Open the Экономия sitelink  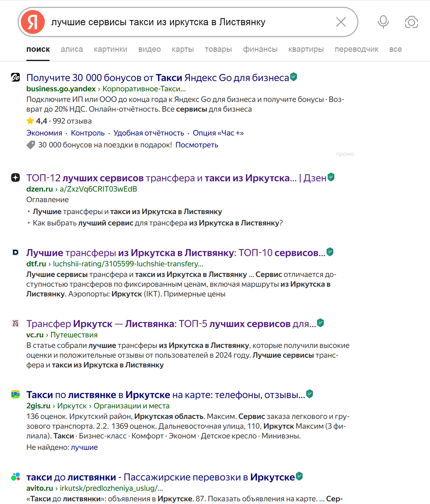pyautogui.click(x=44, y=133)
